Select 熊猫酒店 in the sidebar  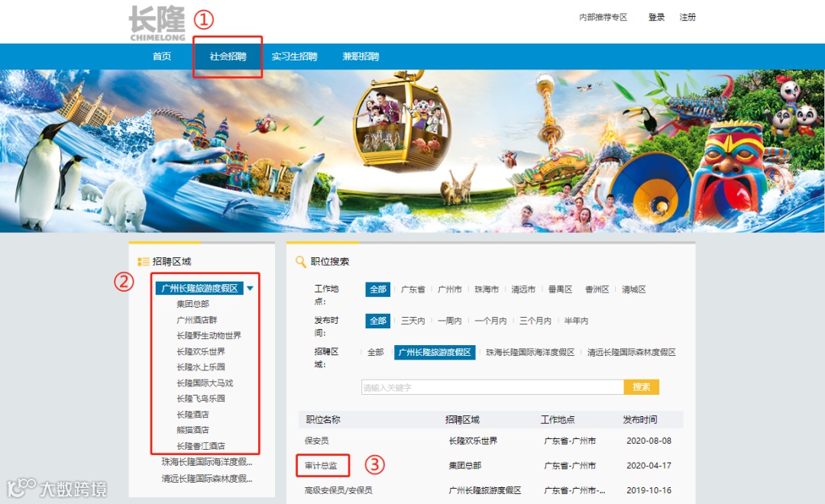(192, 430)
